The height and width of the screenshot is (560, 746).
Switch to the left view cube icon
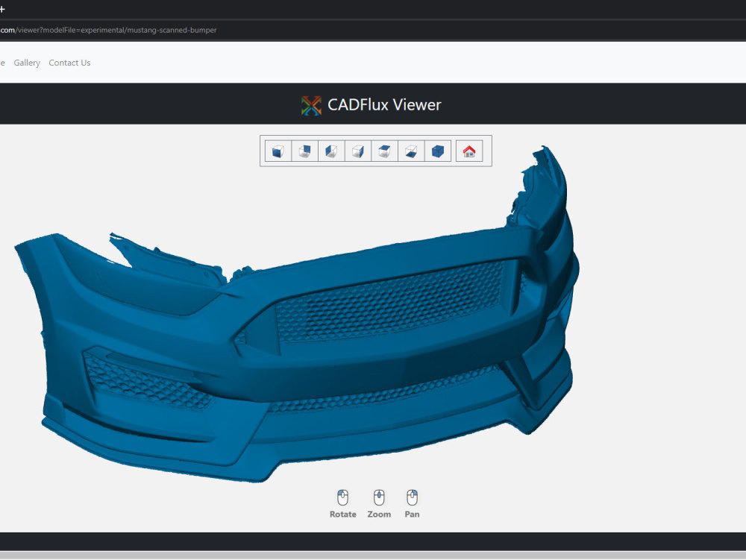331,151
